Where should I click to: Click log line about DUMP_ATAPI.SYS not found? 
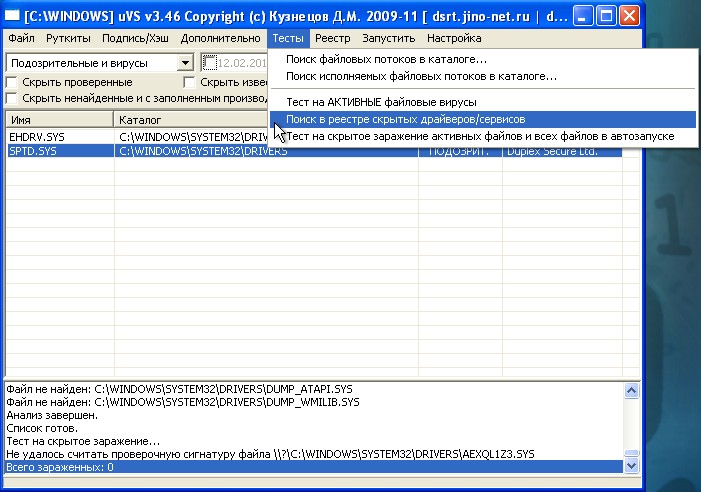[314, 389]
